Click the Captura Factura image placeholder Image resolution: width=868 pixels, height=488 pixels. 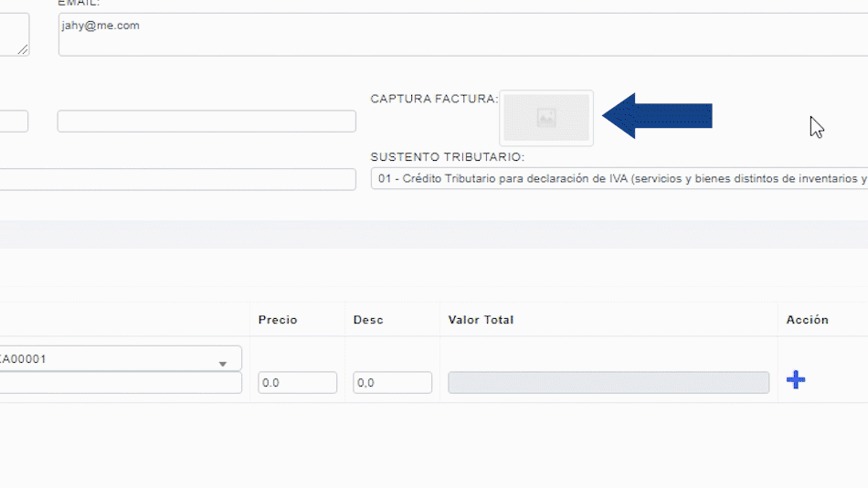point(546,118)
